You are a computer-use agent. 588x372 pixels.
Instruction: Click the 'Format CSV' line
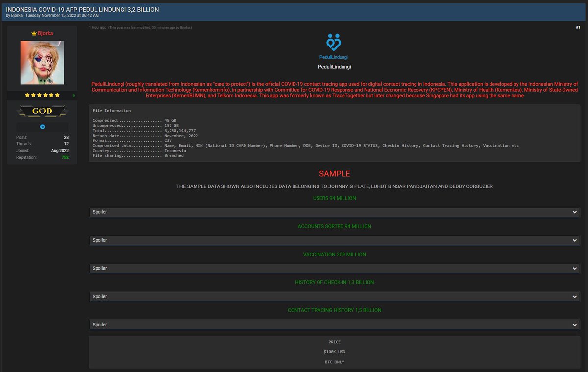[x=132, y=140]
